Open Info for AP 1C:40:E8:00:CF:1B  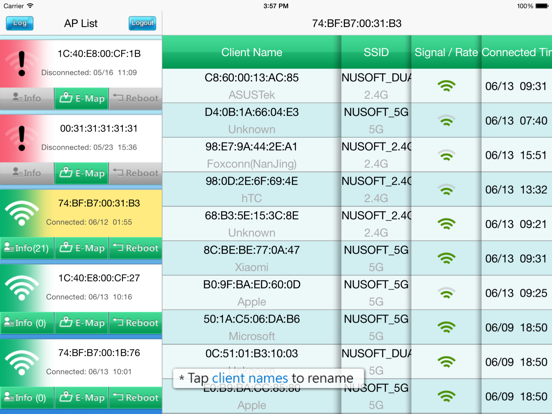tap(27, 98)
